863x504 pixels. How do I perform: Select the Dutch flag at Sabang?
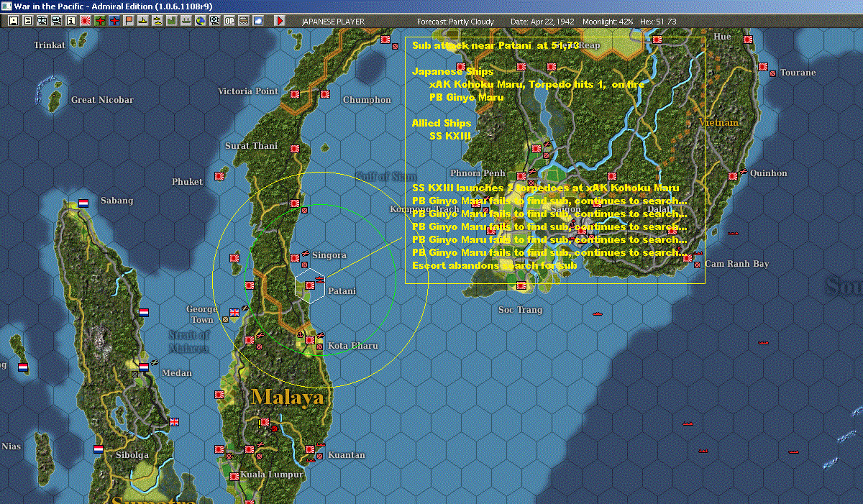pyautogui.click(x=83, y=203)
